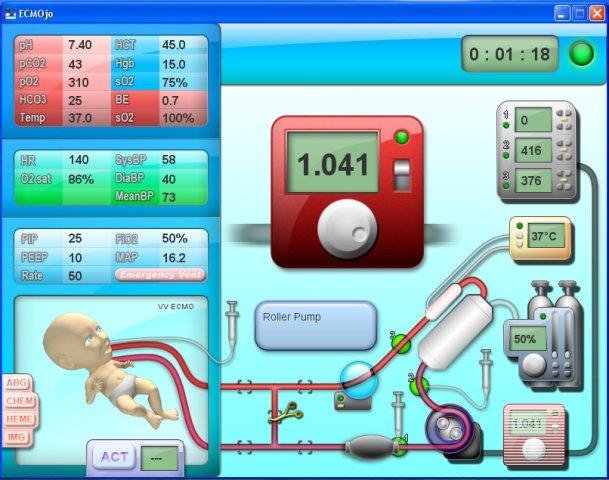Toggle the red pump power switch
The height and width of the screenshot is (480, 609).
click(x=402, y=175)
